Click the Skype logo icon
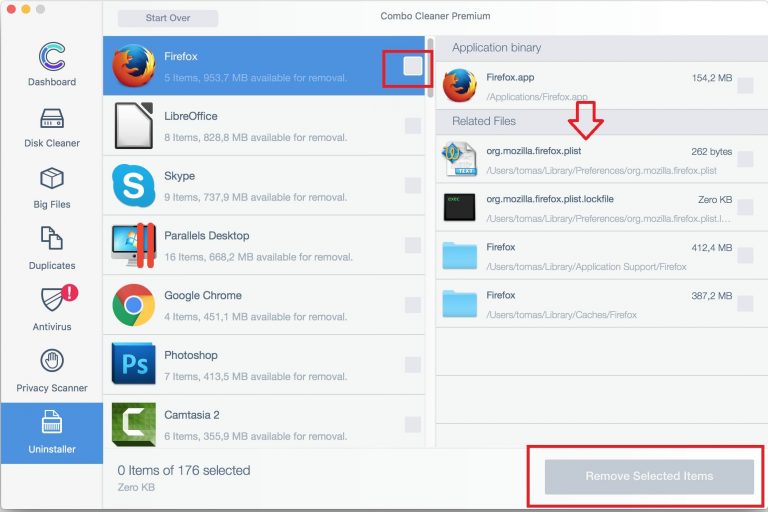The height and width of the screenshot is (512, 768). coord(134,185)
